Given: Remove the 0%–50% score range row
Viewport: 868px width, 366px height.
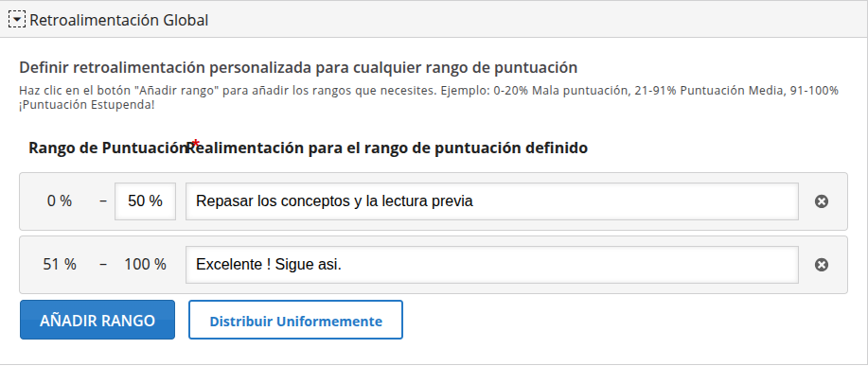Looking at the screenshot, I should click(x=822, y=201).
